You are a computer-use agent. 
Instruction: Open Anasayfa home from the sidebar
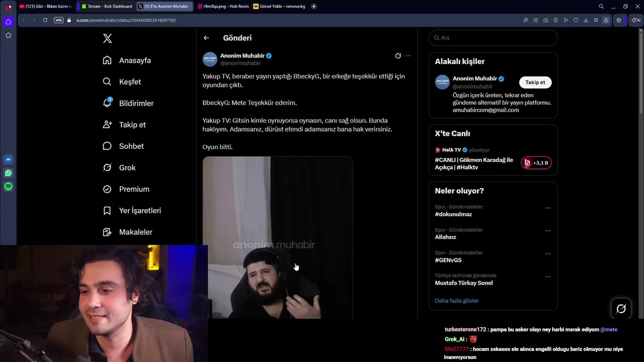coord(127,60)
